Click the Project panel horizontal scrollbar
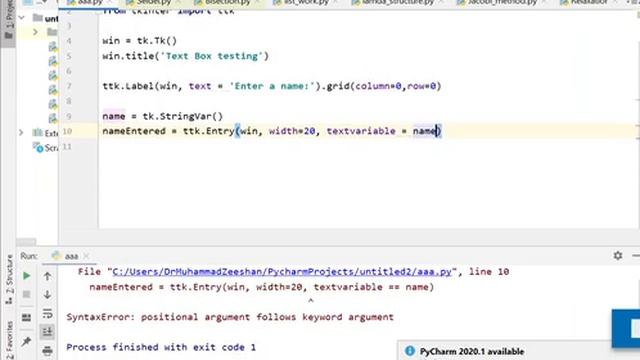Image resolution: width=640 pixels, height=360 pixels. [26, 242]
